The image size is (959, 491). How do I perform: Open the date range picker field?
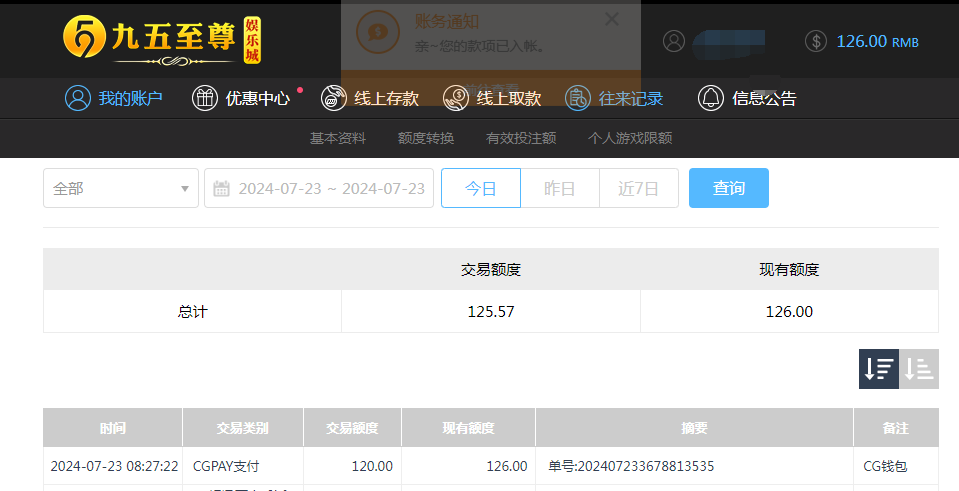click(x=319, y=188)
